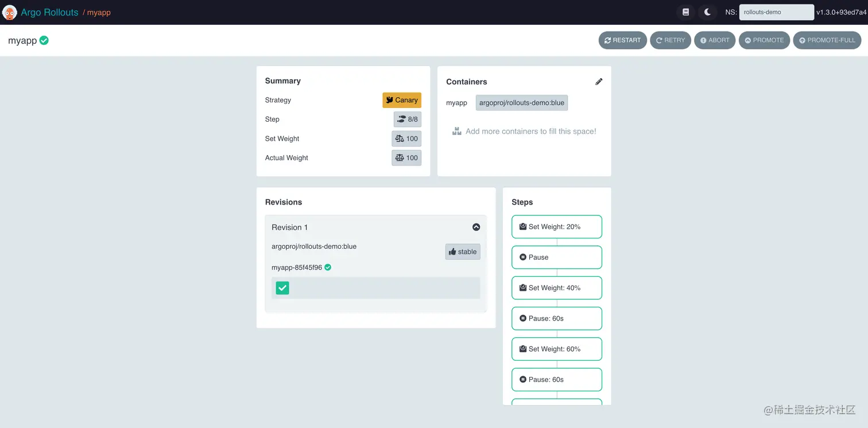Click the Revision 1 header text
868x428 pixels.
289,228
